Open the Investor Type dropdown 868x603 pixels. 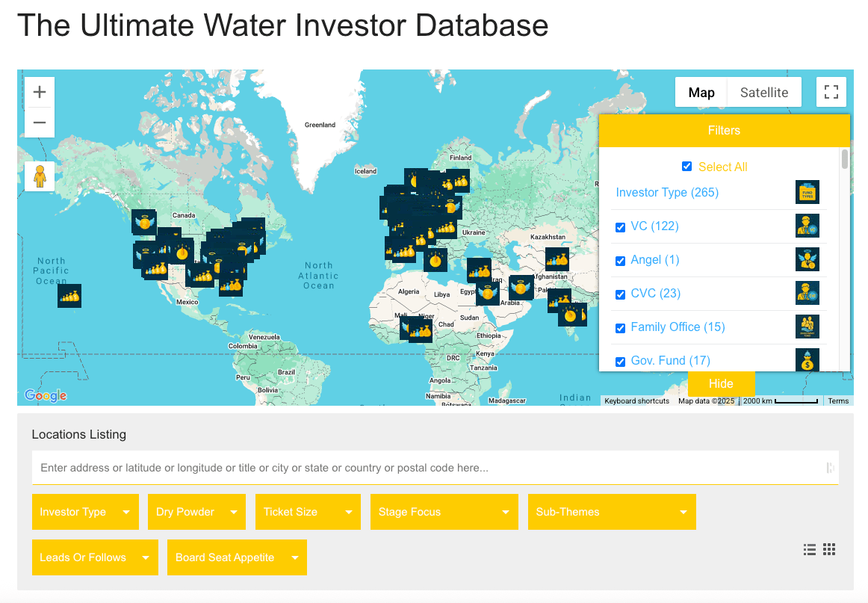click(x=85, y=512)
